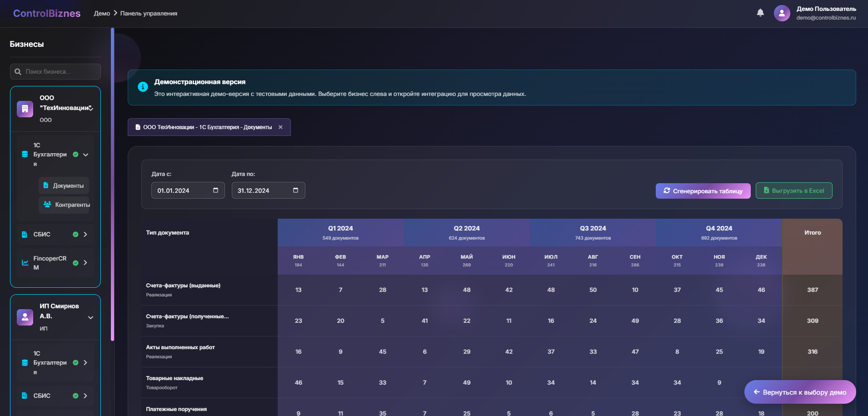Click the notification bell icon

[x=760, y=13]
